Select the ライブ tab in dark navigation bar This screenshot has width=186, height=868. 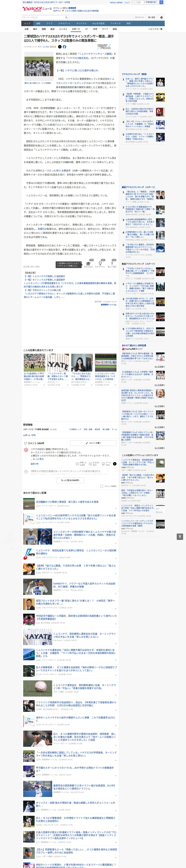click(x=49, y=24)
